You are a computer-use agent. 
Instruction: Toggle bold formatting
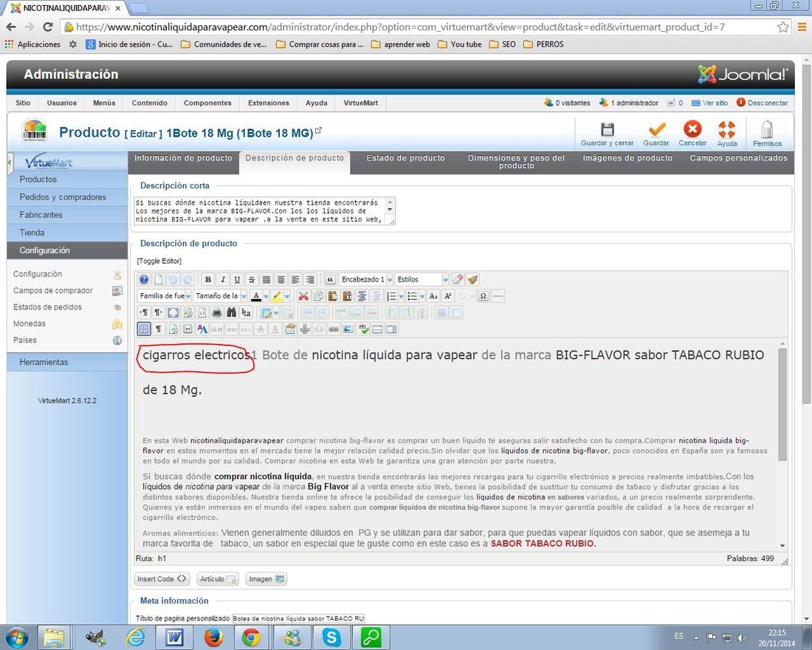pos(208,279)
